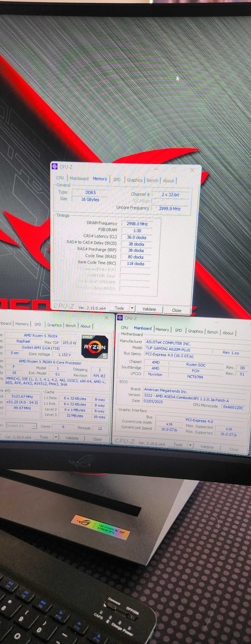
Task: Click the DDR5 memory type value
Action: [90, 193]
